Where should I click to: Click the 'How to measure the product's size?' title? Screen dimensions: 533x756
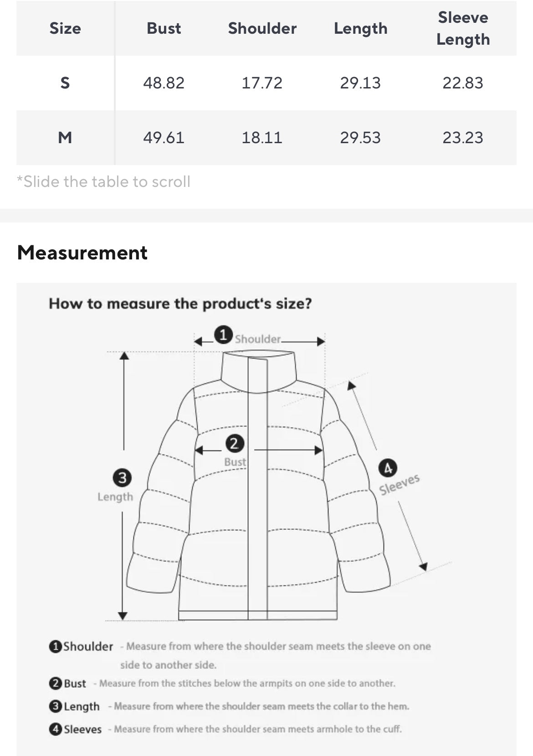click(x=180, y=304)
